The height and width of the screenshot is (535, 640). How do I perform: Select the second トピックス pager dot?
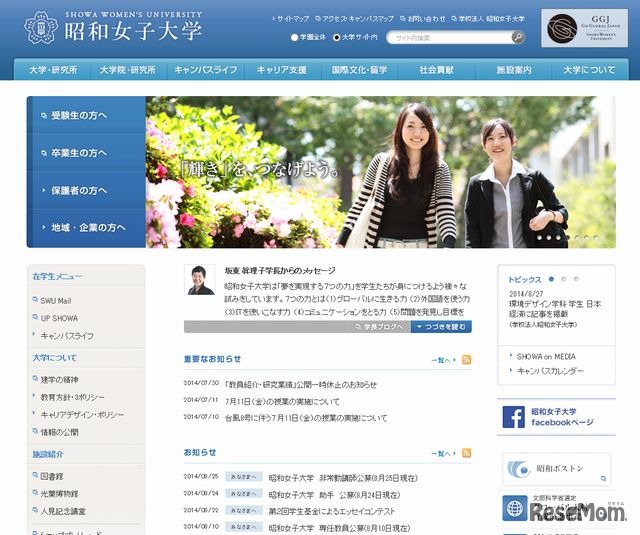pos(564,279)
